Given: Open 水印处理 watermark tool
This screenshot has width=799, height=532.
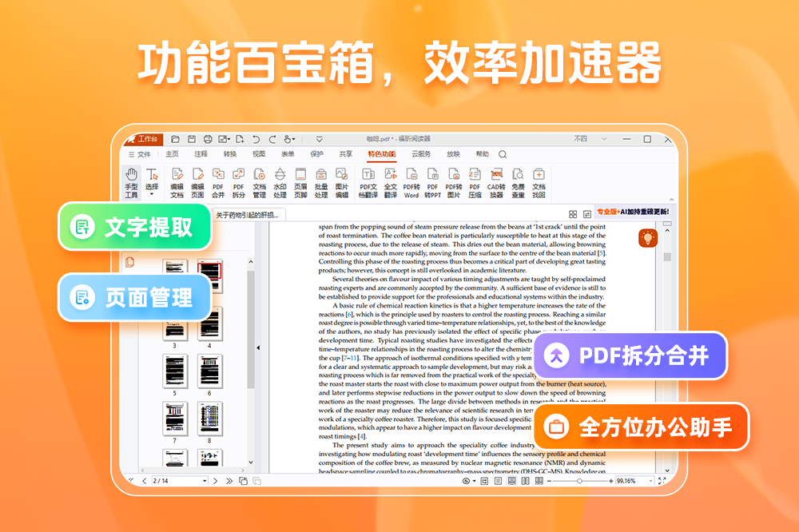Looking at the screenshot, I should [280, 182].
